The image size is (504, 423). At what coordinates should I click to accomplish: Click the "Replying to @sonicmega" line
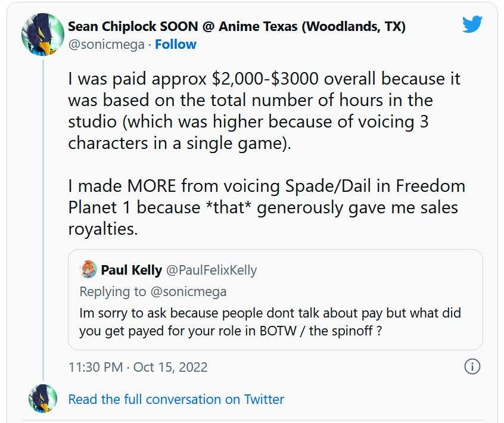(153, 291)
